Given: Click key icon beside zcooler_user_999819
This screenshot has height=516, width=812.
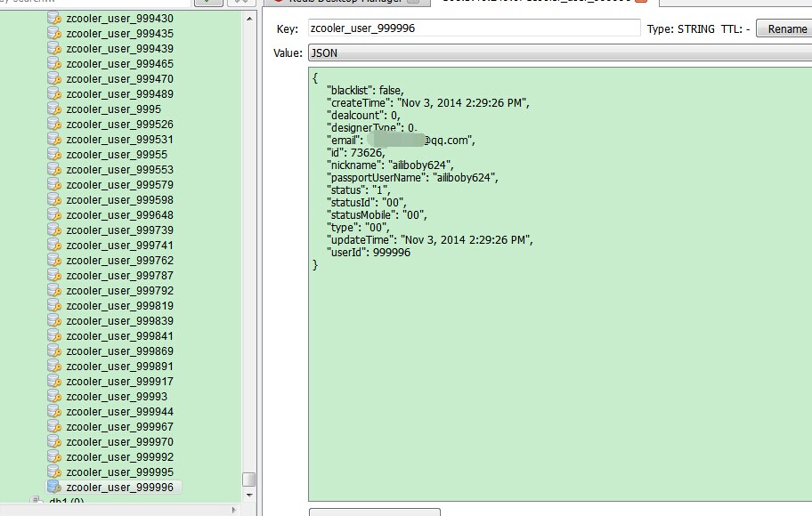Looking at the screenshot, I should tap(54, 305).
